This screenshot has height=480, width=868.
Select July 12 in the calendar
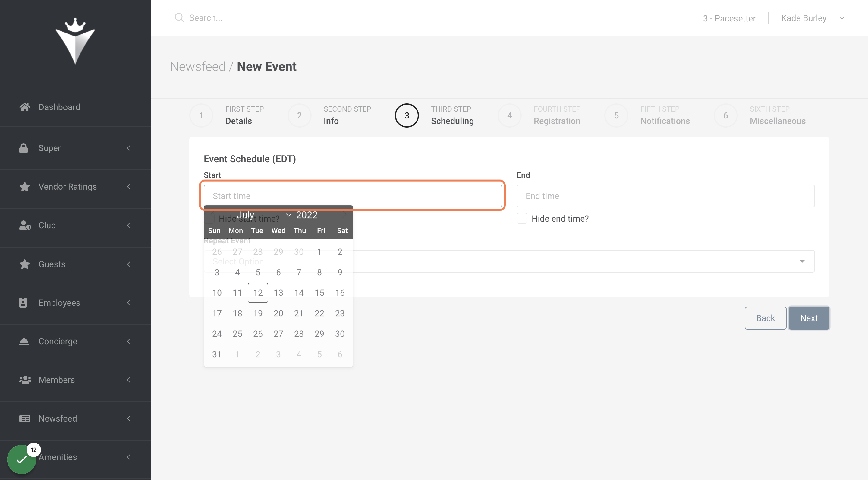click(x=258, y=292)
